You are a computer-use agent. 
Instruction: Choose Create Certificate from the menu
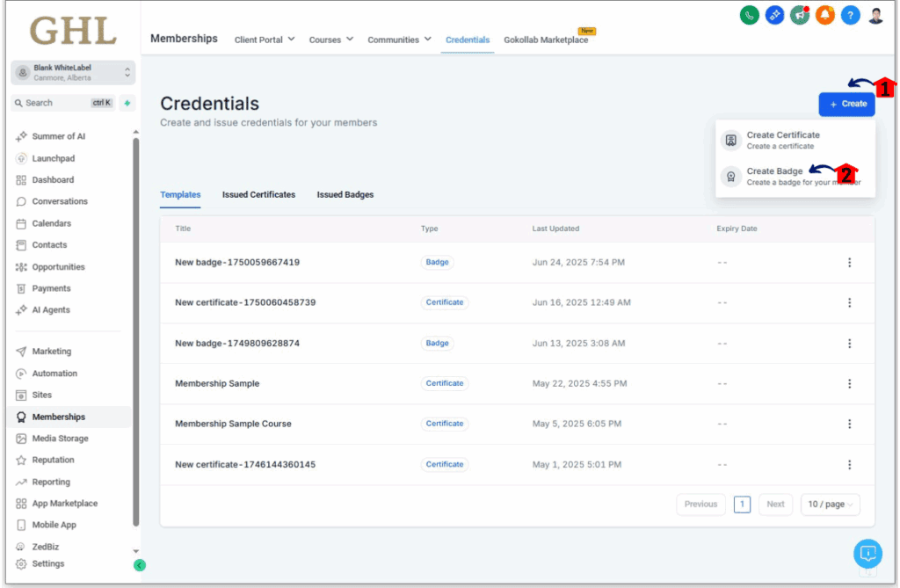point(795,140)
